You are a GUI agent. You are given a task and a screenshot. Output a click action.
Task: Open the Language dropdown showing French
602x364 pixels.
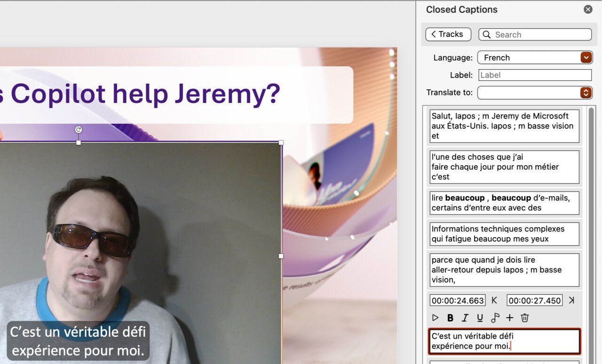[535, 57]
